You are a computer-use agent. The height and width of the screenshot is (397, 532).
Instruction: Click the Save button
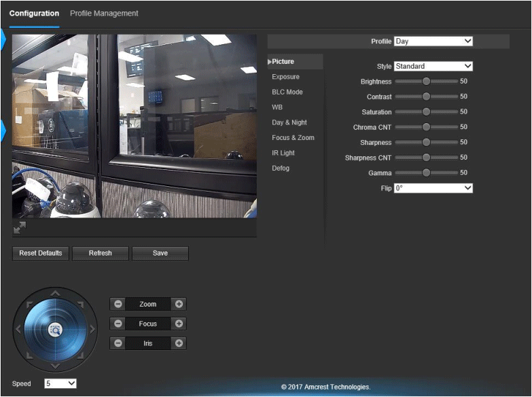160,254
